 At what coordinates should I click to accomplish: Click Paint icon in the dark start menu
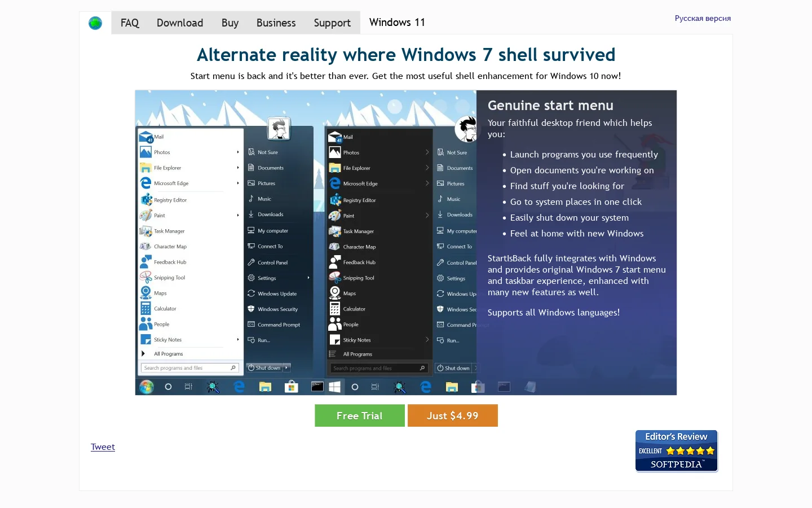[x=335, y=216]
